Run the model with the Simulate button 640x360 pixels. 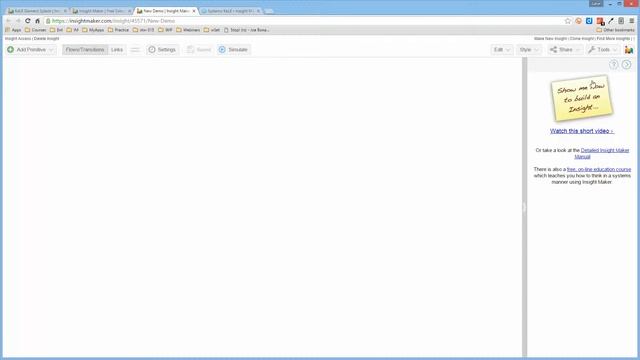(x=233, y=49)
